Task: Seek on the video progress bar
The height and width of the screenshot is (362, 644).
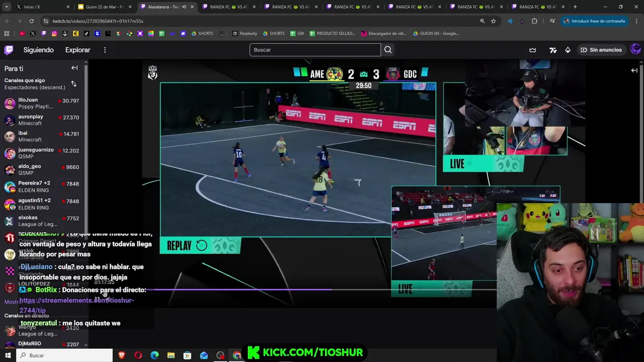Action: coord(325,290)
